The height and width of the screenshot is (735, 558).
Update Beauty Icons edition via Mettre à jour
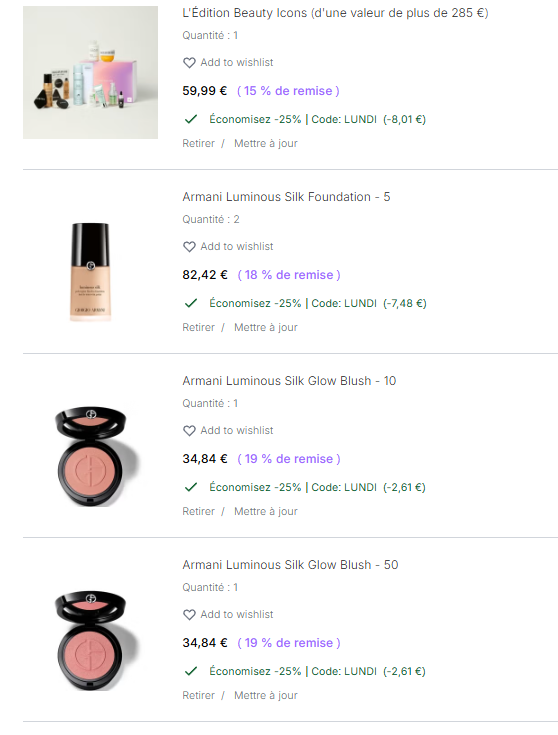coord(266,143)
